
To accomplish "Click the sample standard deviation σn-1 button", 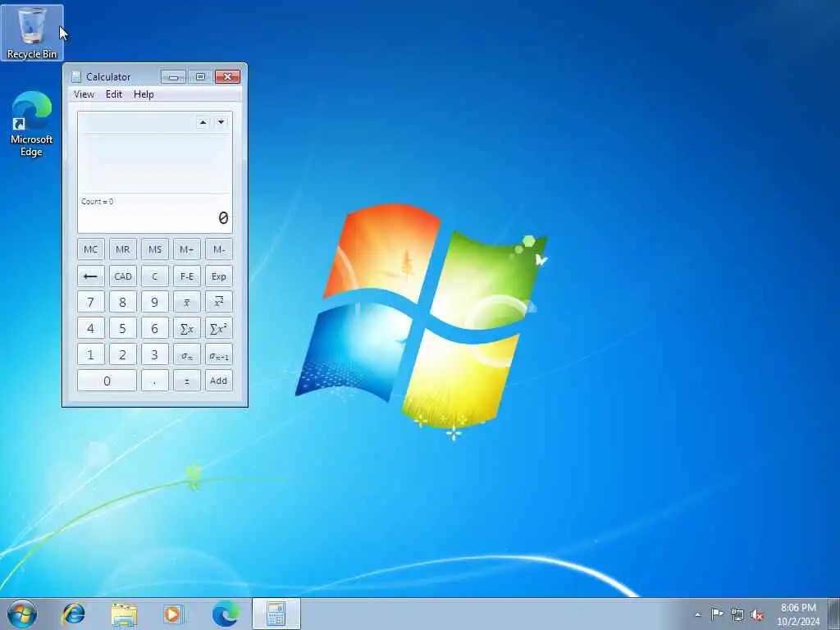I will click(218, 354).
